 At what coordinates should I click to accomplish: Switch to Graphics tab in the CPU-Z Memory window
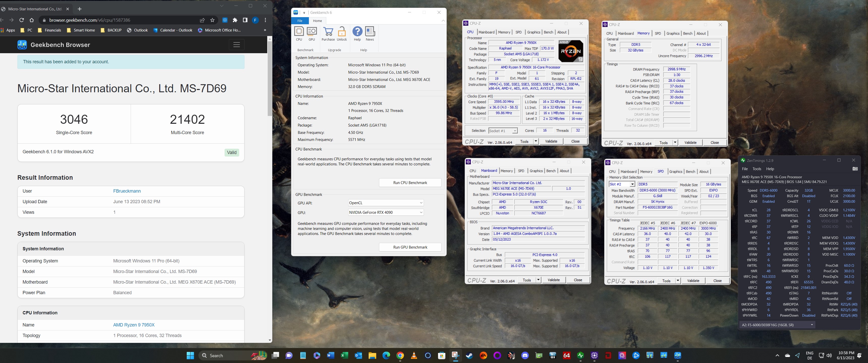672,33
